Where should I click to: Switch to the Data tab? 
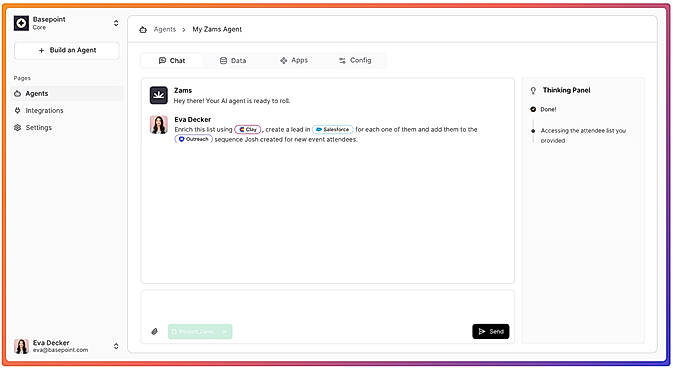233,61
